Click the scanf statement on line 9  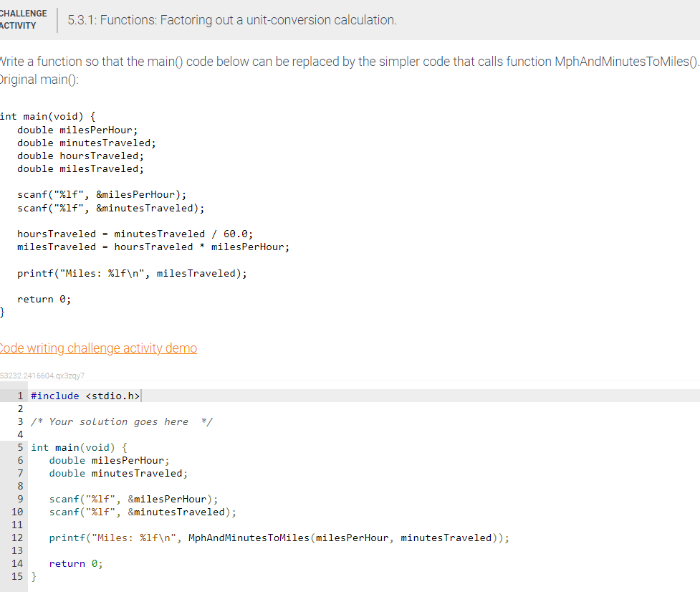pos(133,499)
